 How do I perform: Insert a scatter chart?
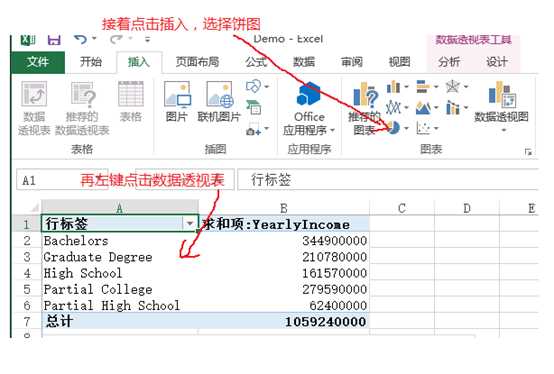click(x=423, y=128)
